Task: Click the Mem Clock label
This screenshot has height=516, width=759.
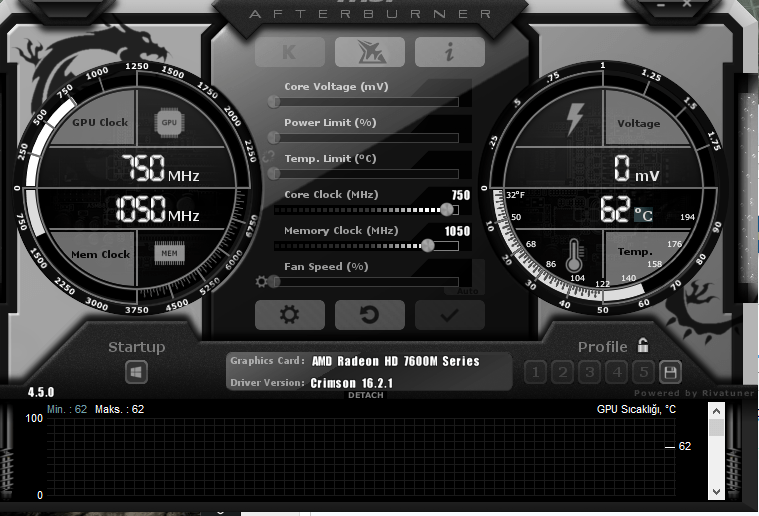Action: (x=101, y=254)
